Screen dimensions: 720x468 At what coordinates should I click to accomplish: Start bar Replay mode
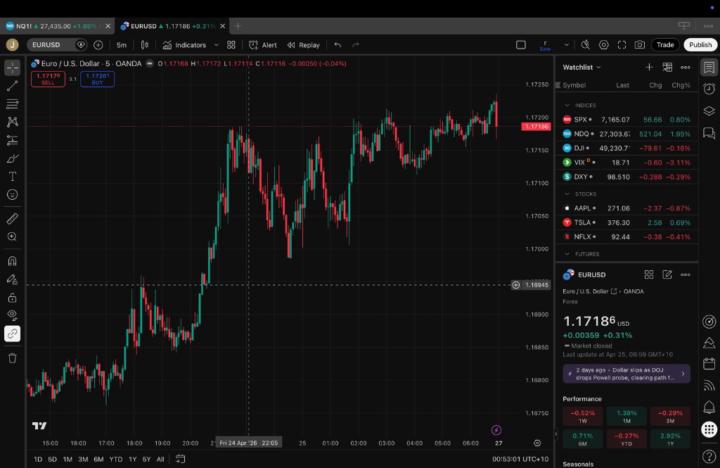(x=304, y=45)
